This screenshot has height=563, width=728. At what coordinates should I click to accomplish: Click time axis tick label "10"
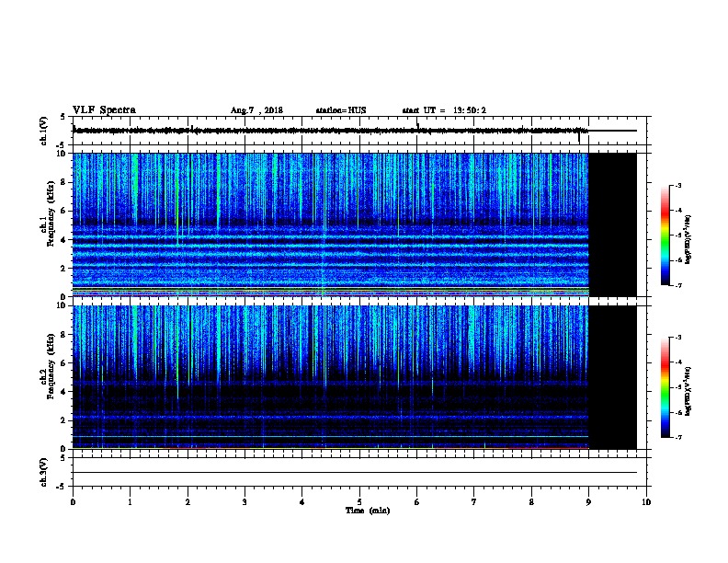[646, 501]
